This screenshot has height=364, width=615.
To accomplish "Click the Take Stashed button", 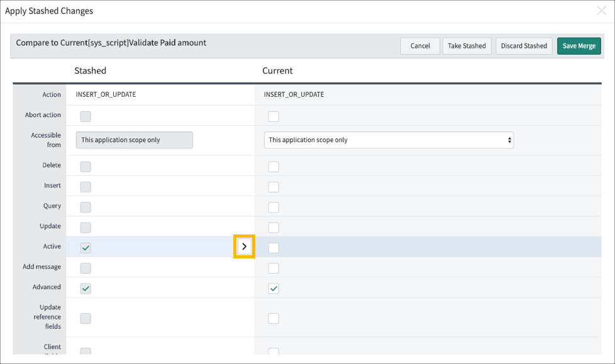I will click(x=467, y=45).
